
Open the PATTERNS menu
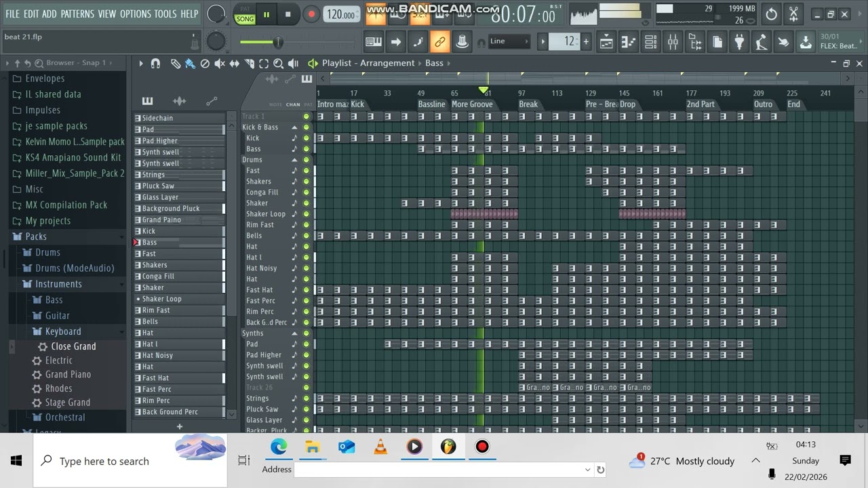pos(77,14)
